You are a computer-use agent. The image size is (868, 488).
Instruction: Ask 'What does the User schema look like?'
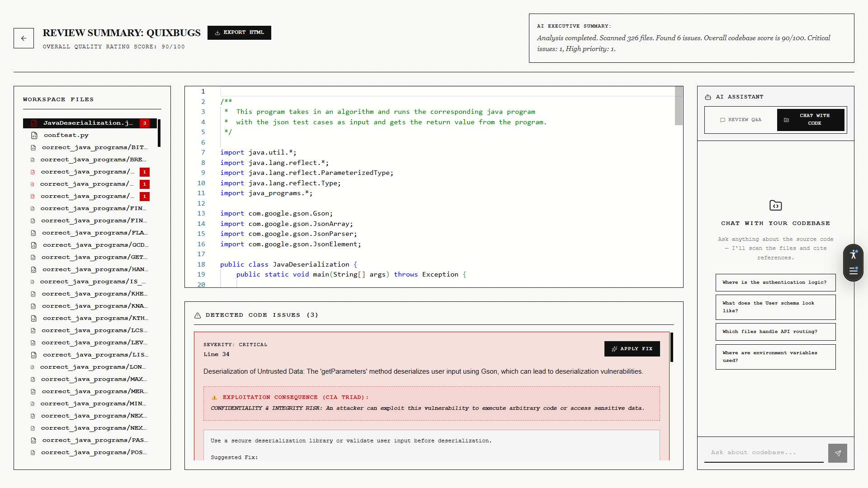pos(775,307)
